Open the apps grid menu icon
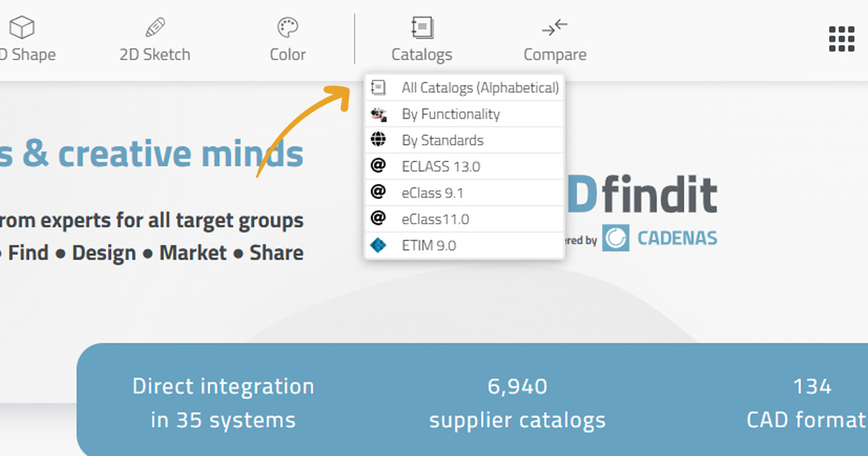The image size is (868, 456). point(841,39)
